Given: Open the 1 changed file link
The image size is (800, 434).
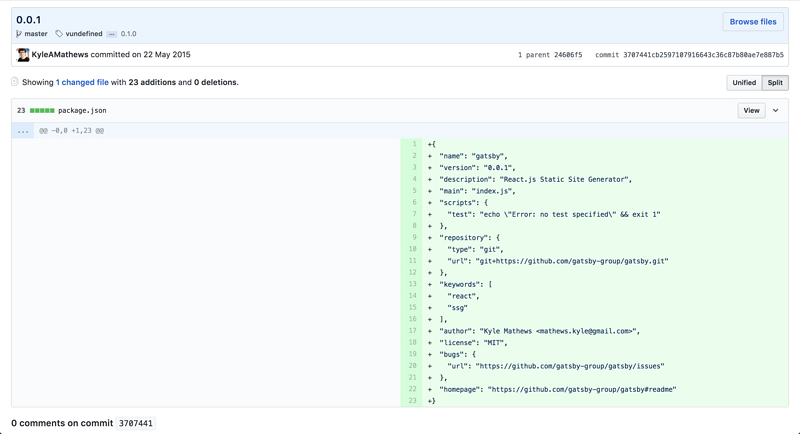Looking at the screenshot, I should (82, 82).
